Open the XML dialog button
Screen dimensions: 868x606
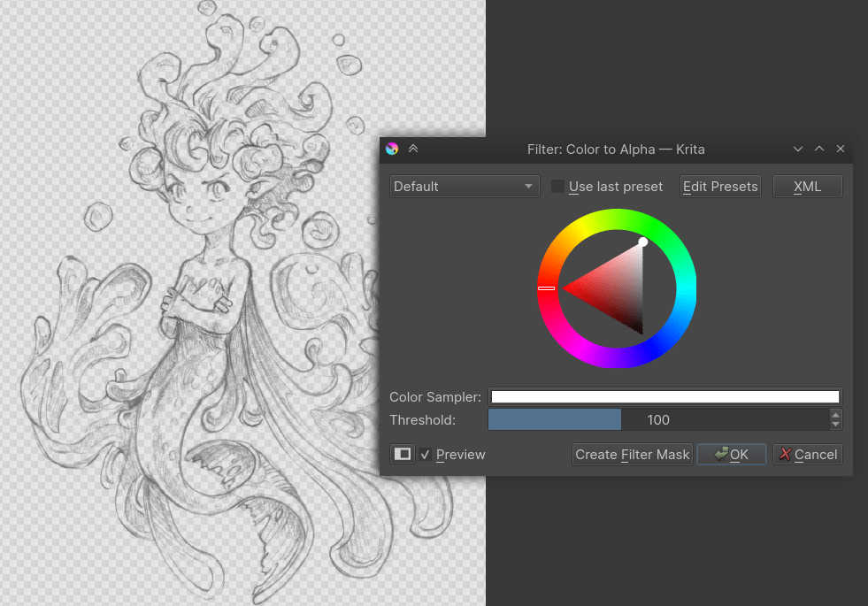pyautogui.click(x=807, y=186)
